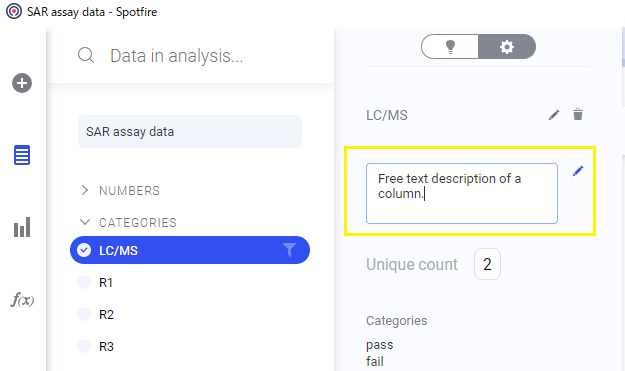Delete the LC/MS column with the trash icon

pyautogui.click(x=578, y=114)
